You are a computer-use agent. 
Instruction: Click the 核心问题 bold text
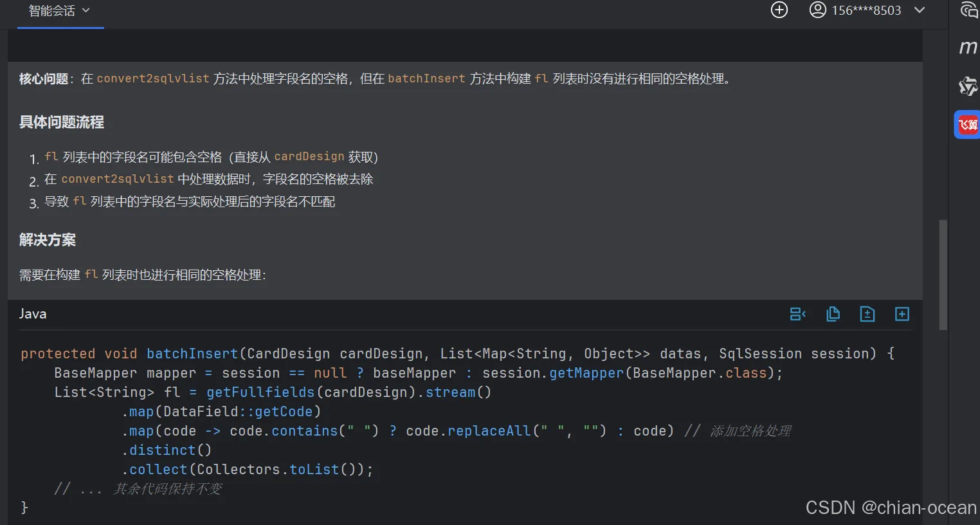coord(44,79)
